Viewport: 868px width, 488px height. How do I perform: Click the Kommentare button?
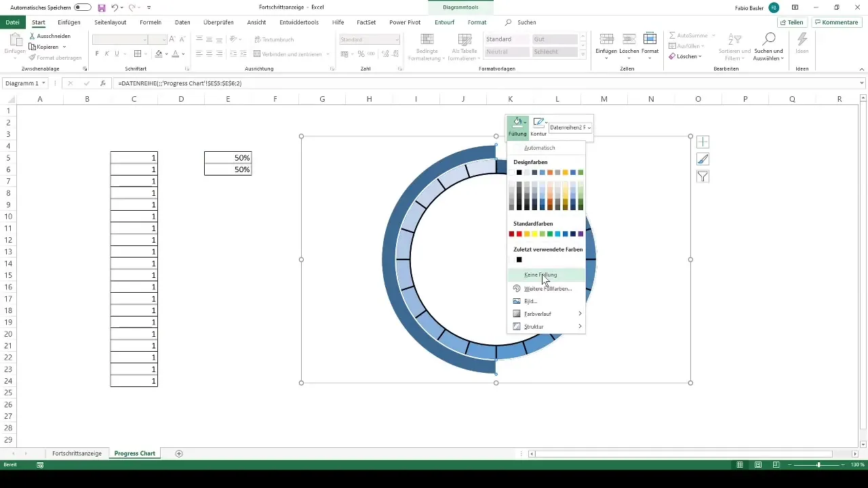tap(837, 22)
